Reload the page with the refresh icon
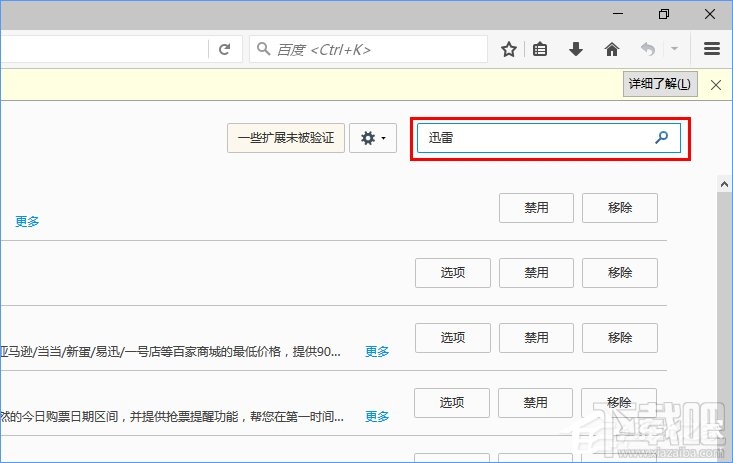 225,49
